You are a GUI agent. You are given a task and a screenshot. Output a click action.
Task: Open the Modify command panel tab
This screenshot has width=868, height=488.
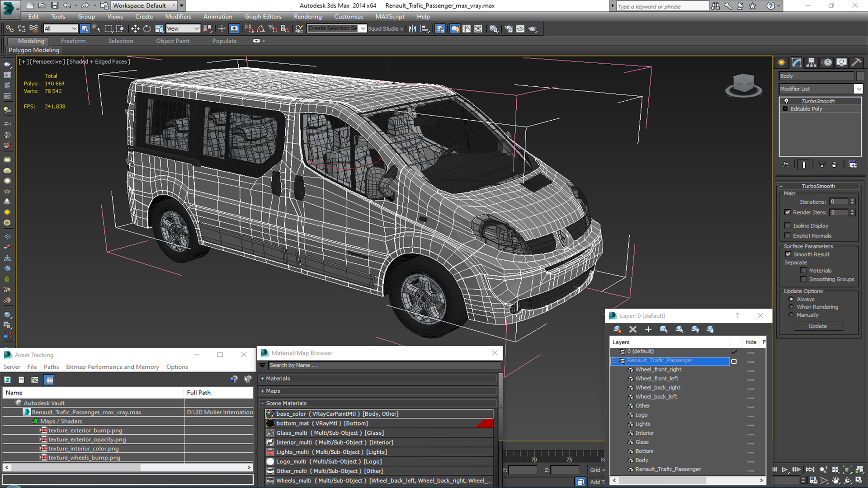pyautogui.click(x=797, y=63)
